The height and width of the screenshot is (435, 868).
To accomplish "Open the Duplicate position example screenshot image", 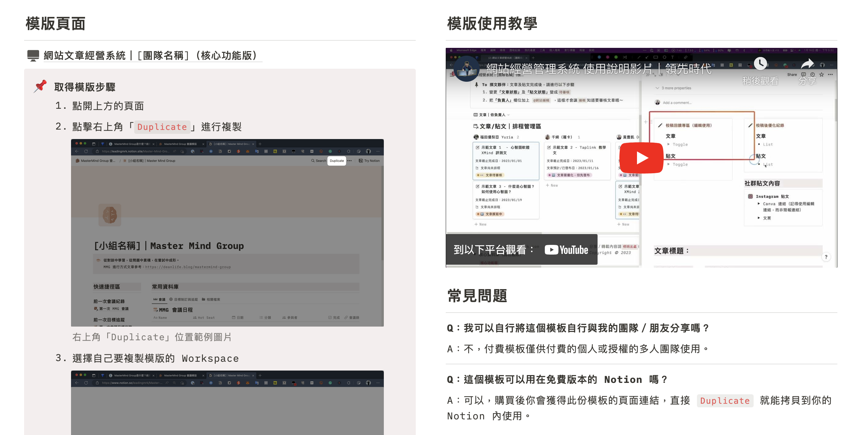I will click(227, 233).
